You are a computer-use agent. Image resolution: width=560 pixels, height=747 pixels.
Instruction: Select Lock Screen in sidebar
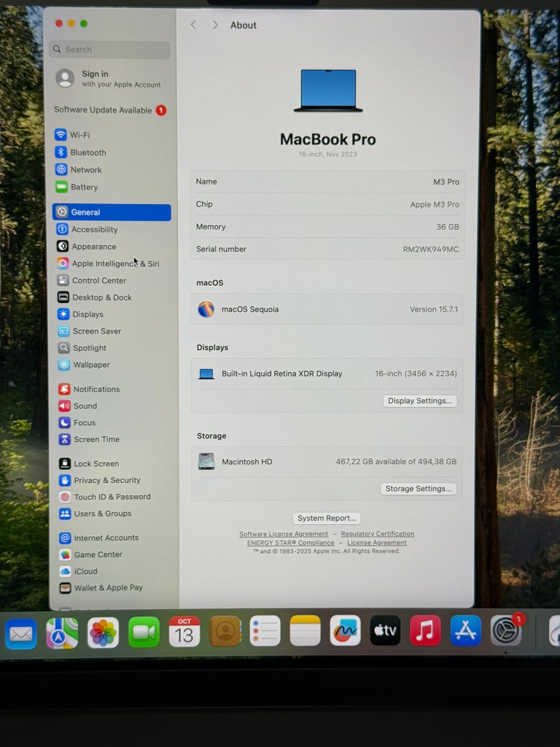tap(89, 463)
